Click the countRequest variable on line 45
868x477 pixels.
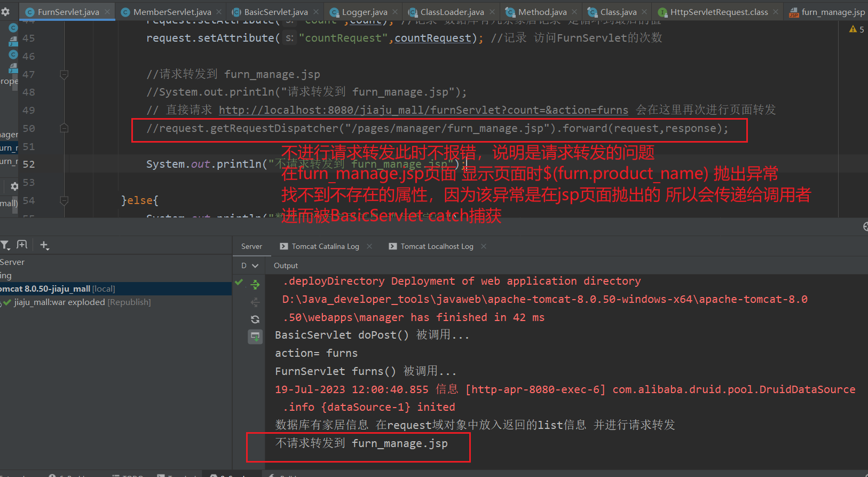pyautogui.click(x=433, y=38)
